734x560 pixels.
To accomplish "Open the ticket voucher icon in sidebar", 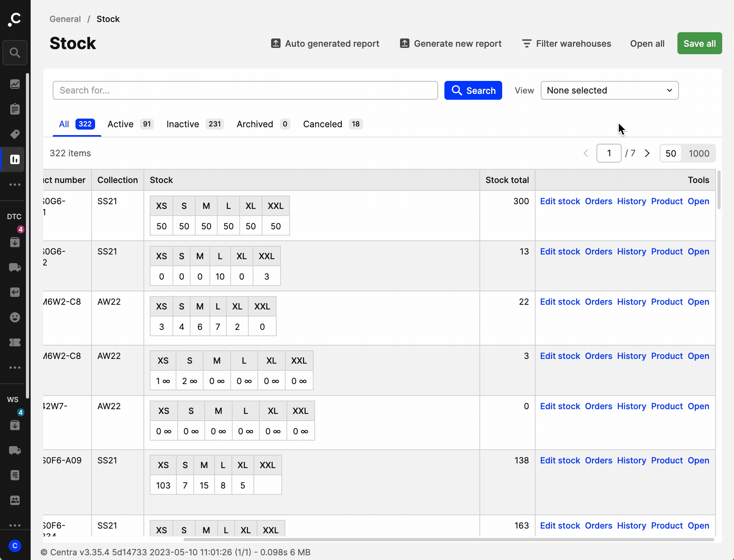I will [x=15, y=342].
